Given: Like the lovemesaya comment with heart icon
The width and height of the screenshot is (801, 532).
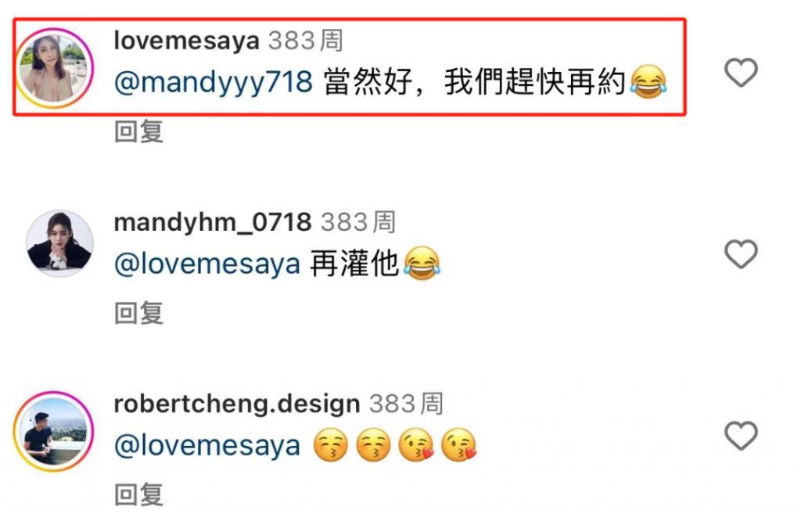Looking at the screenshot, I should (741, 72).
